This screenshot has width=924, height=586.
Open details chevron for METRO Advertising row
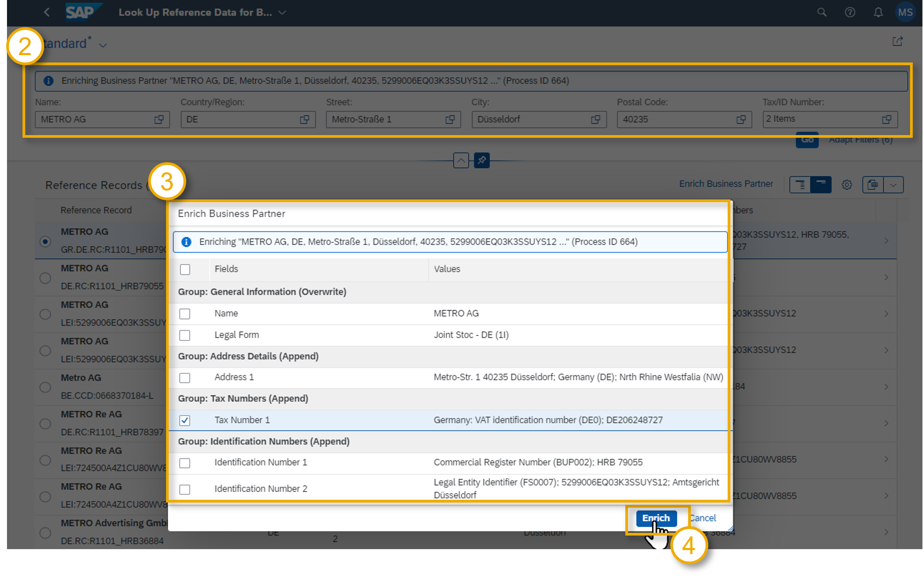click(886, 532)
